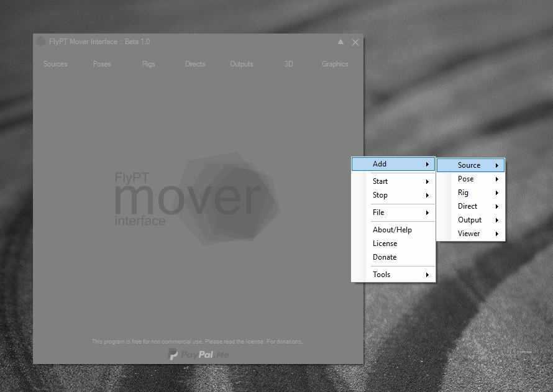This screenshot has height=392, width=553.
Task: Open the Sources tab
Action: point(55,64)
